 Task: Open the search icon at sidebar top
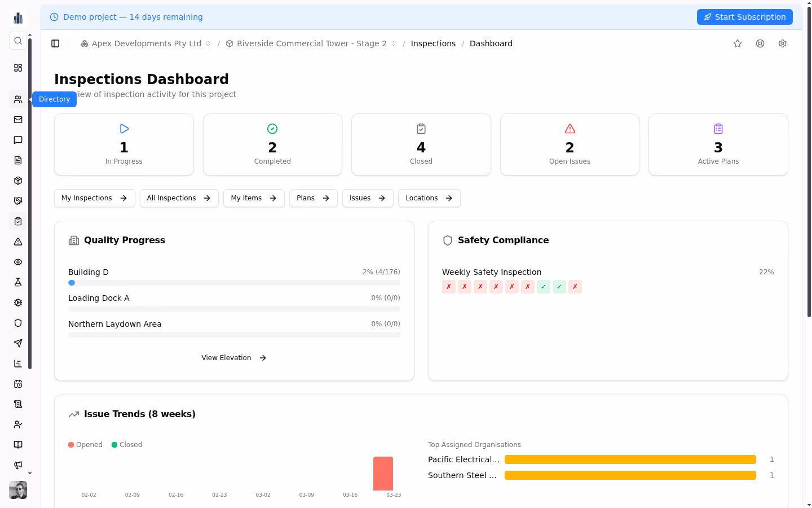pos(17,41)
